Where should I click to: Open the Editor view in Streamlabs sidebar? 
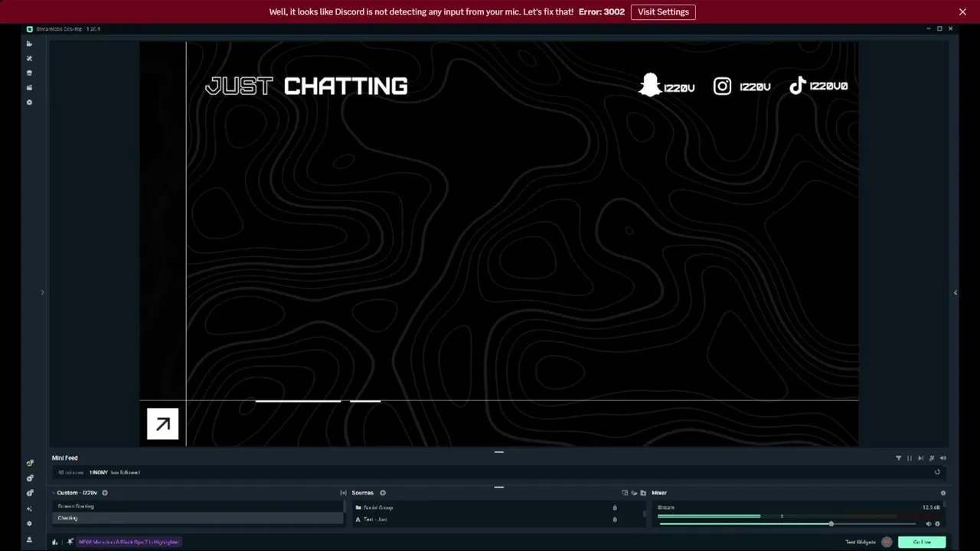pyautogui.click(x=30, y=44)
